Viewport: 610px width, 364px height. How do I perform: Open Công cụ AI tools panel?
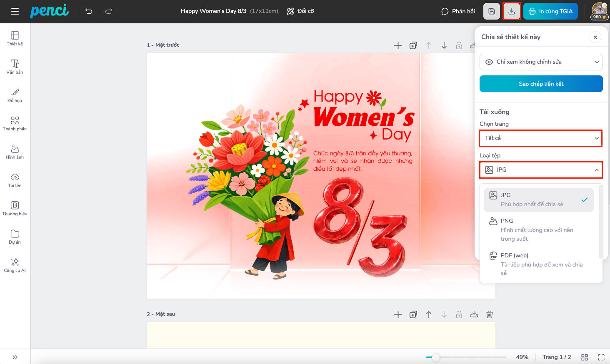tap(15, 265)
